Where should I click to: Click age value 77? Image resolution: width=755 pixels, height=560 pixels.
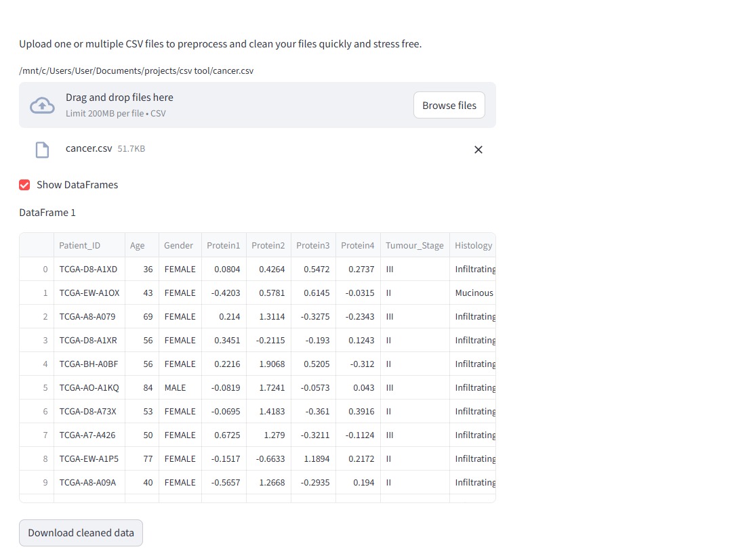142,458
